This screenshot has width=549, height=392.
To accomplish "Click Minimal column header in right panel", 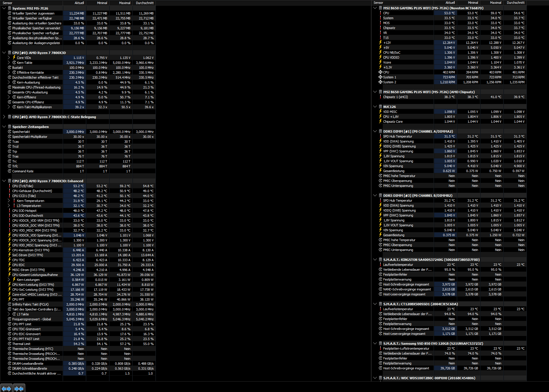I will tap(469, 3).
